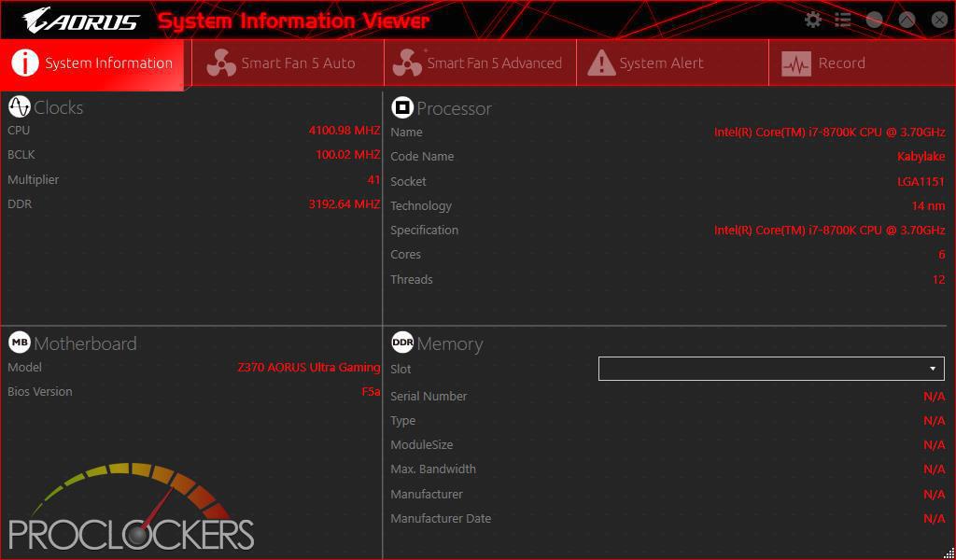Click the 'Code Name' label

pyautogui.click(x=422, y=157)
